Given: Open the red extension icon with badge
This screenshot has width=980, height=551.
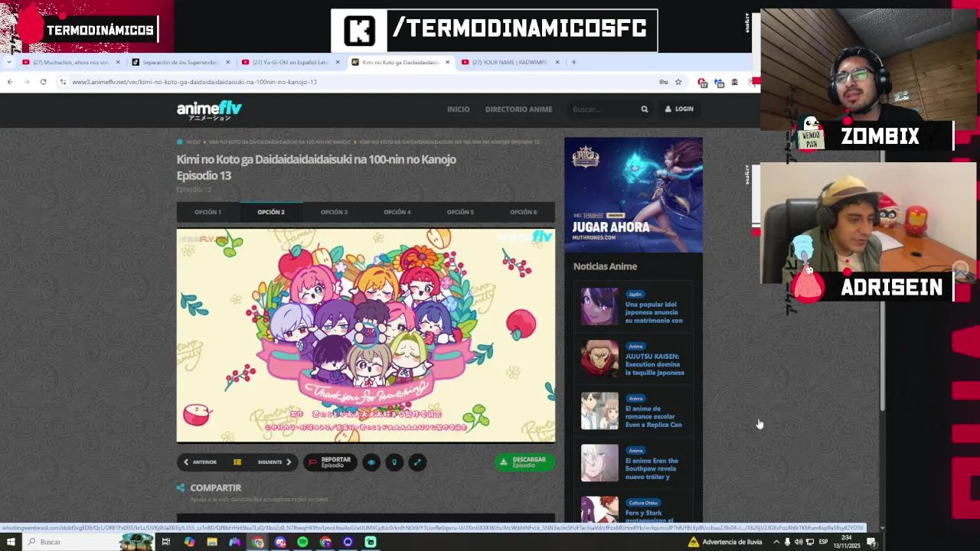Looking at the screenshot, I should click(x=702, y=83).
